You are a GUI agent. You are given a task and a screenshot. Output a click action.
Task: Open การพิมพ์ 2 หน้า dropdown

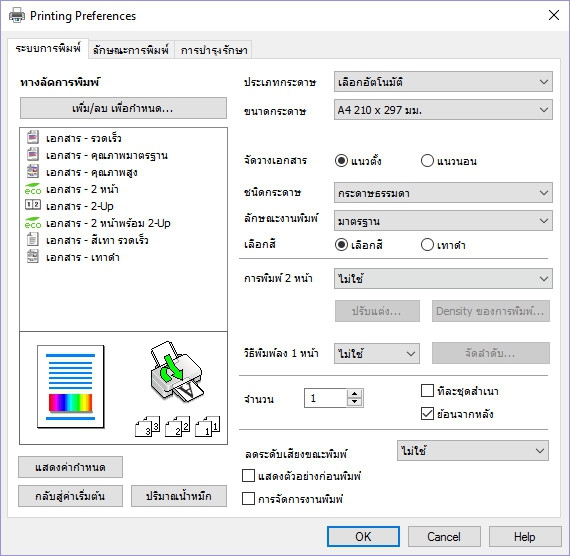(x=443, y=279)
